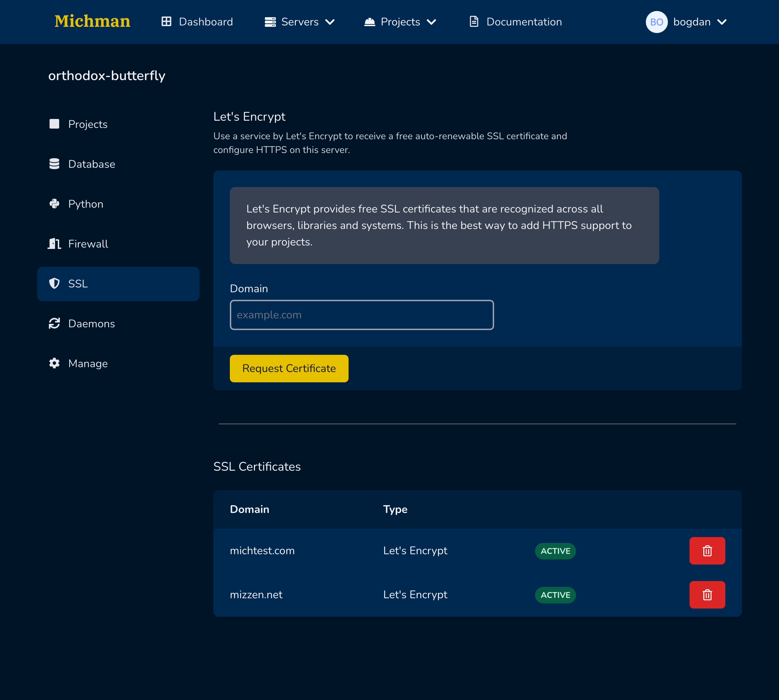Viewport: 779px width, 700px height.
Task: Delete the michtest.com certificate
Action: 707,551
